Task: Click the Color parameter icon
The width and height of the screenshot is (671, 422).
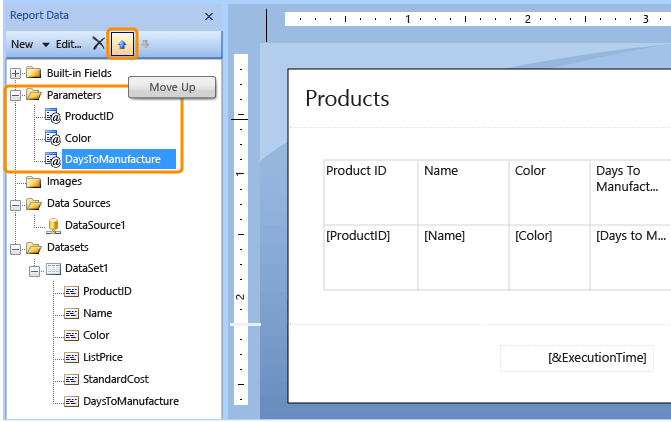Action: click(53, 138)
